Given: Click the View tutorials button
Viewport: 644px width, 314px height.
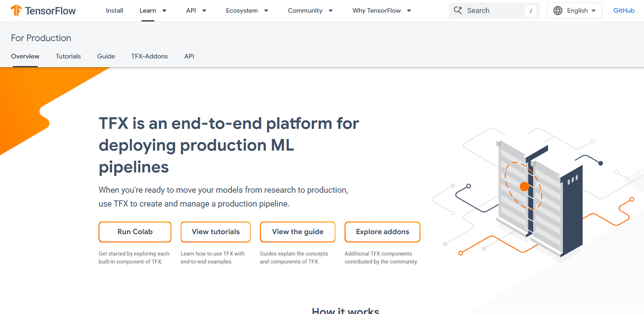Looking at the screenshot, I should [215, 232].
